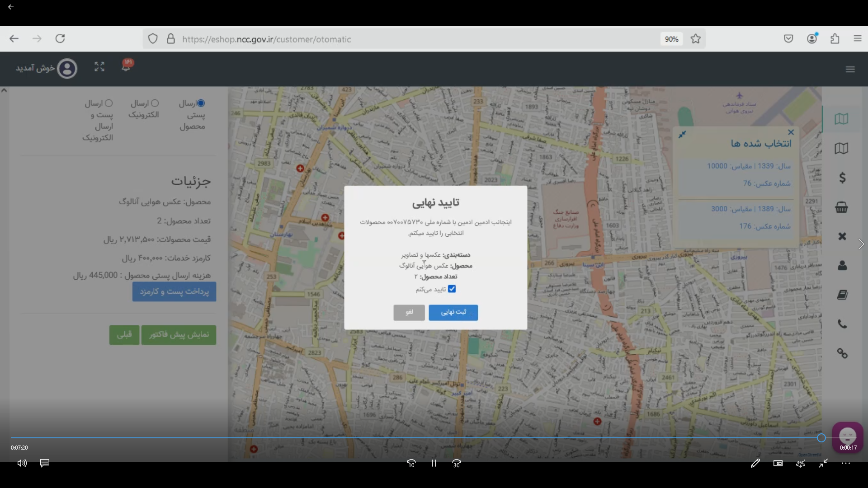Open the user profile avatar
This screenshot has height=488, width=868.
click(x=67, y=69)
